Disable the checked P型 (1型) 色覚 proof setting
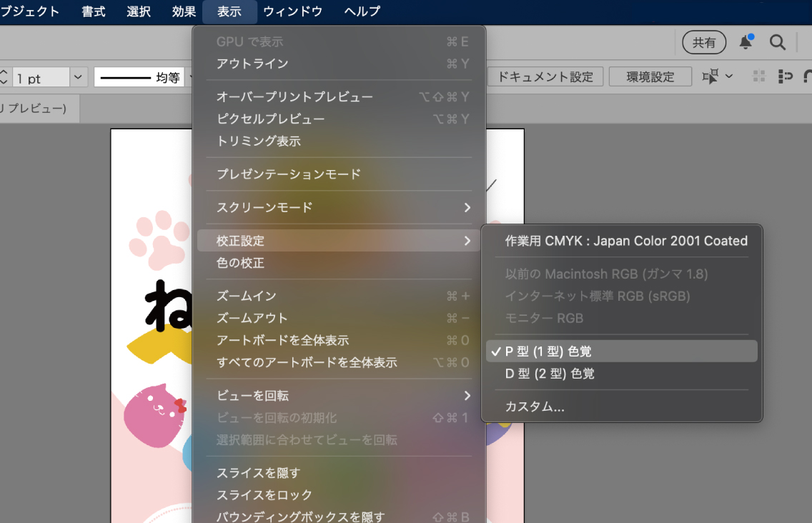This screenshot has height=523, width=812. click(x=550, y=351)
